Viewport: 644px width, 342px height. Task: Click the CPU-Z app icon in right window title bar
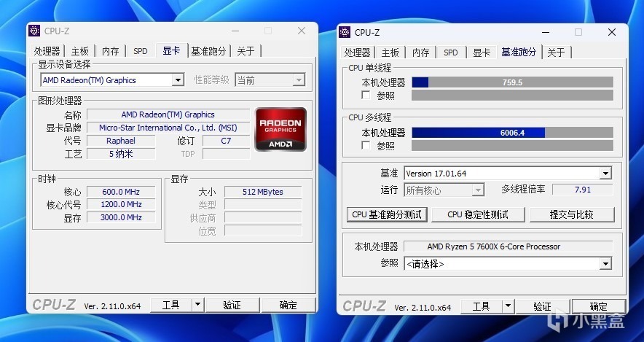tap(345, 32)
